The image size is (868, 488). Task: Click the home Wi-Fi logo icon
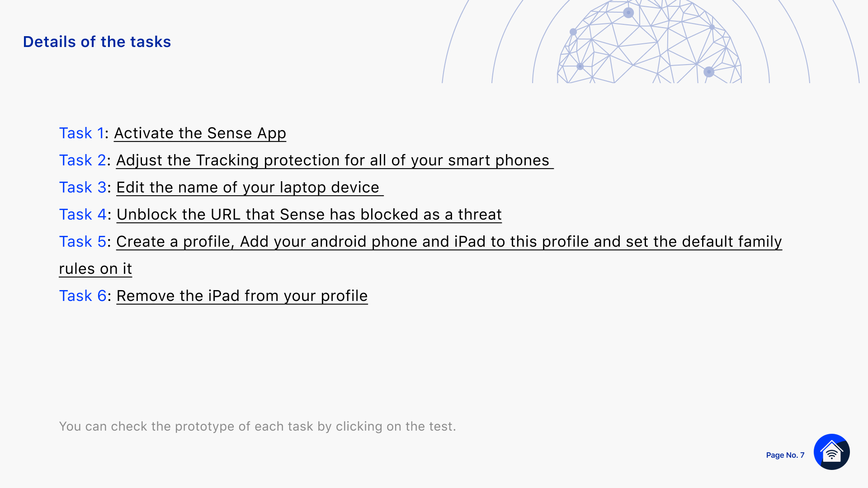coord(831,451)
